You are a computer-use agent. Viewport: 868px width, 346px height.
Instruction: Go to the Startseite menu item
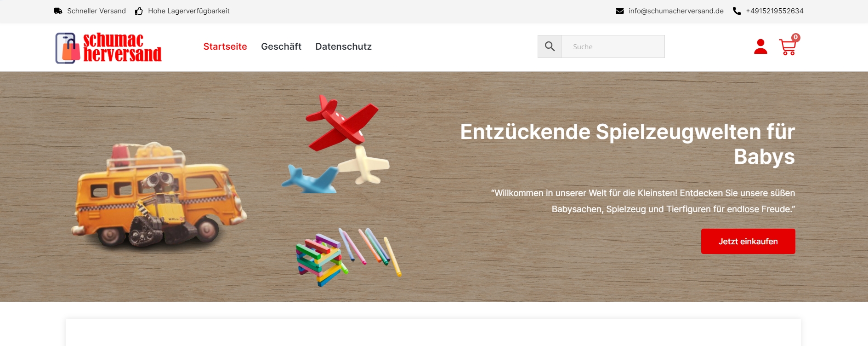[225, 46]
